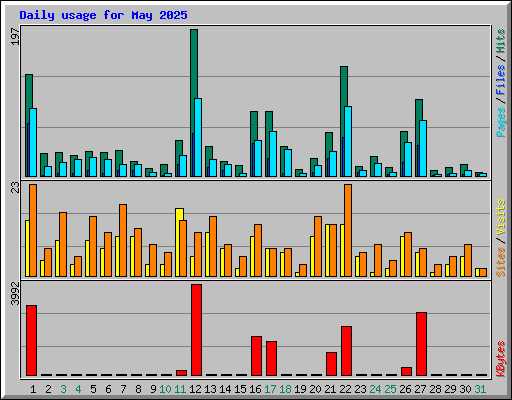Click the yellow sites bar for day 21
The image size is (512, 400).
(327, 250)
